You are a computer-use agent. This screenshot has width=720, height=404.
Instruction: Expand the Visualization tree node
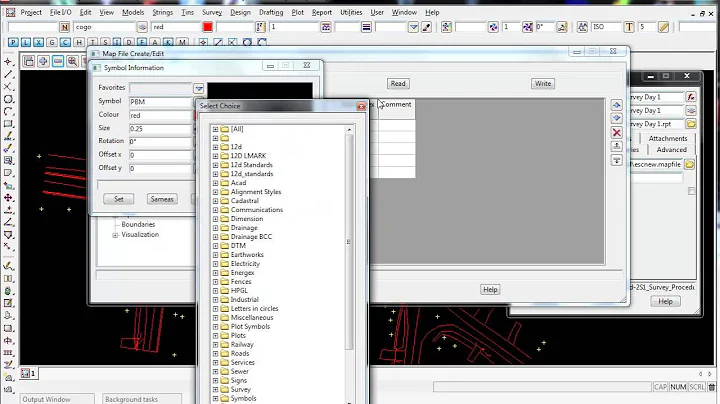(115, 235)
